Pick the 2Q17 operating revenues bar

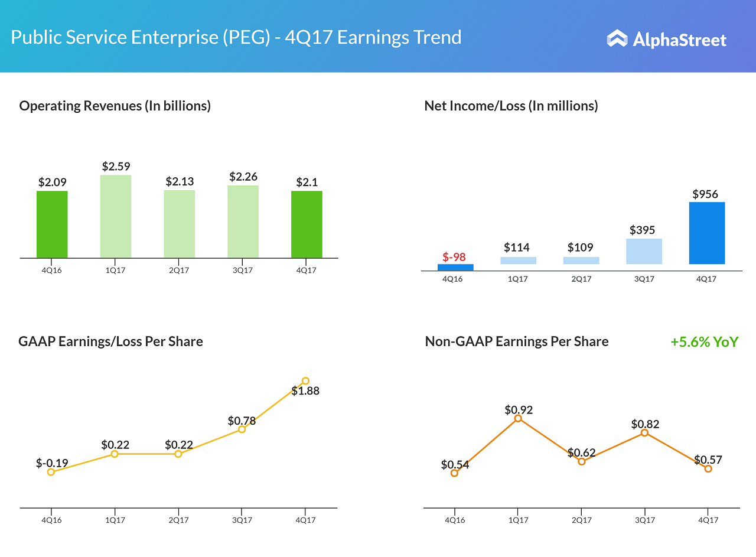[179, 224]
